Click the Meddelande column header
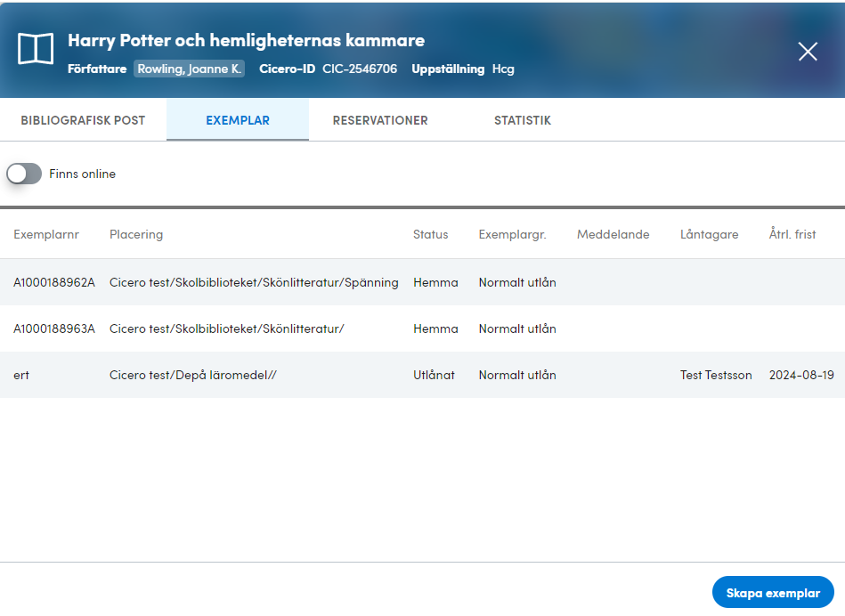 click(613, 234)
